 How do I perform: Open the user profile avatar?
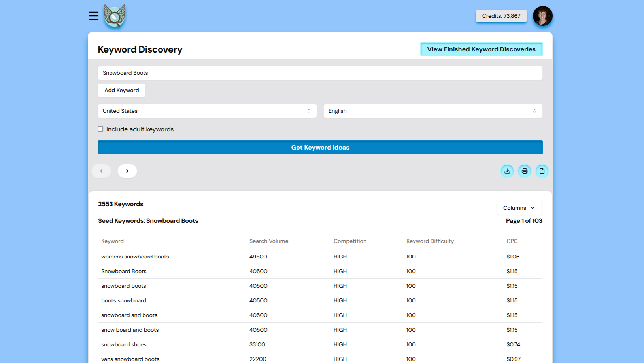[x=542, y=16]
